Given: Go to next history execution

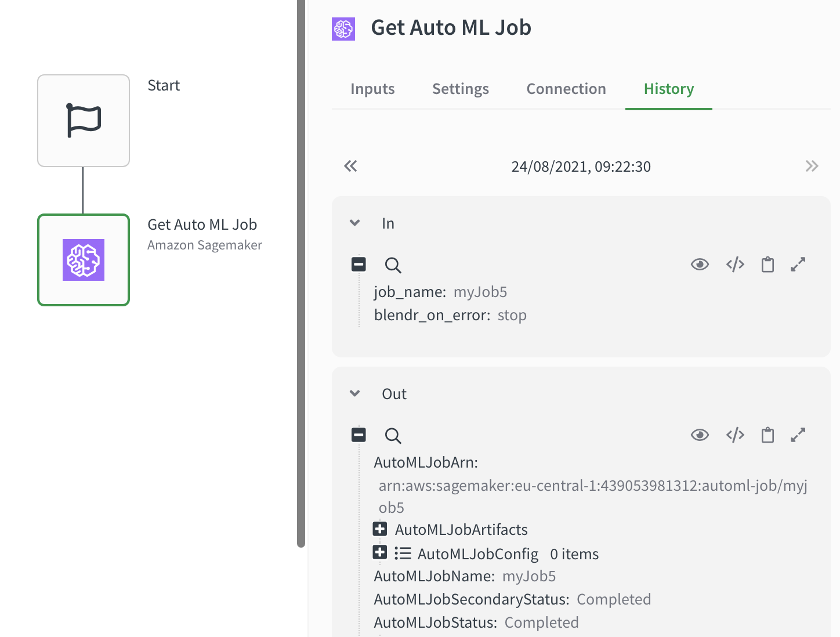Looking at the screenshot, I should [812, 167].
